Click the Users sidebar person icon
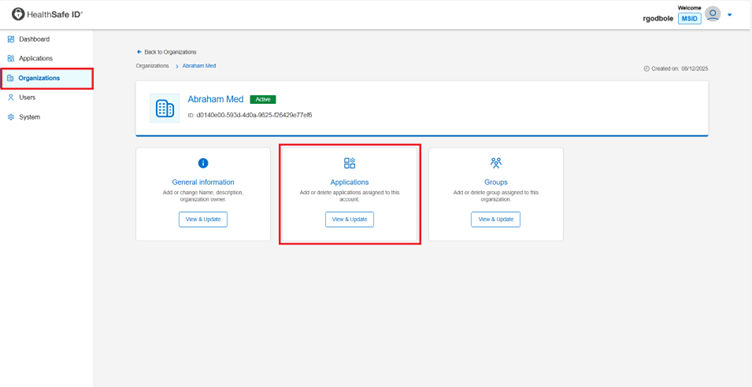Image resolution: width=752 pixels, height=387 pixels. [11, 97]
